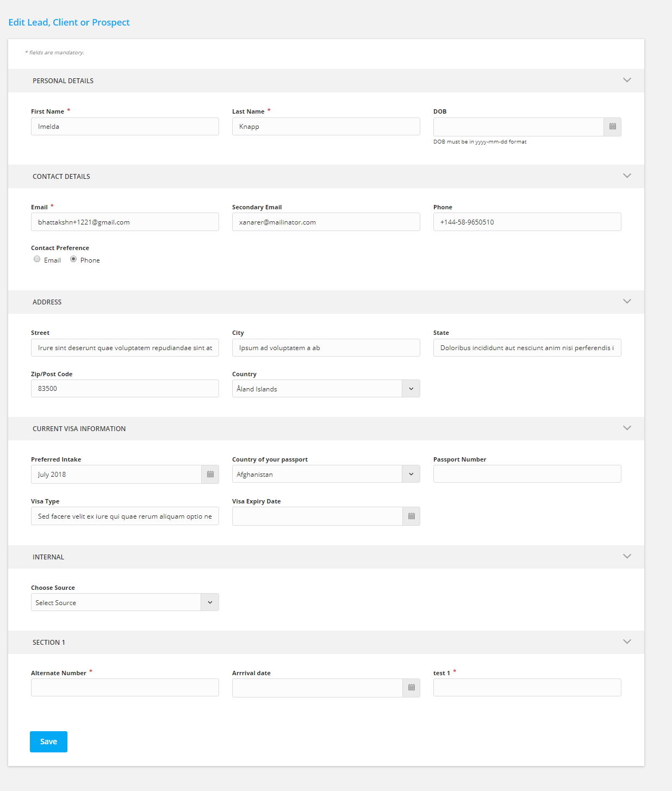This screenshot has width=672, height=791.
Task: Click the Alternate Number input field
Action: [x=125, y=687]
